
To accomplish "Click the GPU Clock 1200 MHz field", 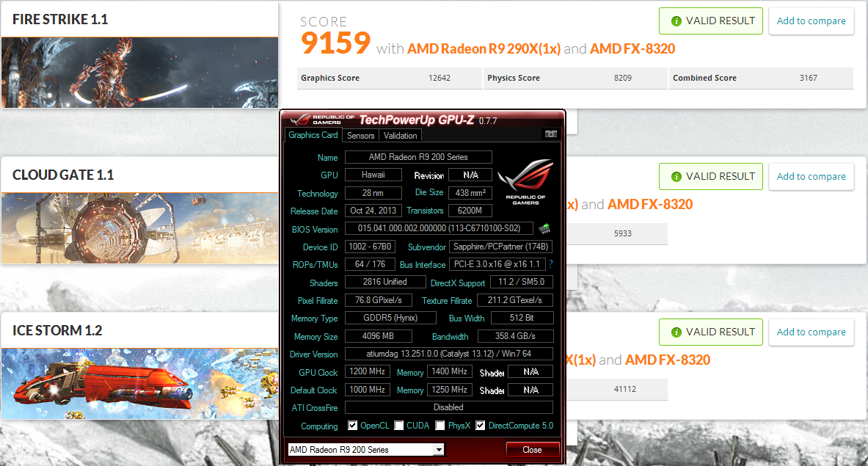I will coord(367,371).
